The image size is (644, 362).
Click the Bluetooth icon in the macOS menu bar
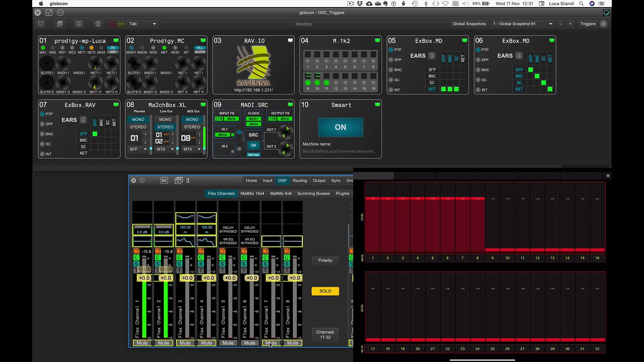[425, 4]
